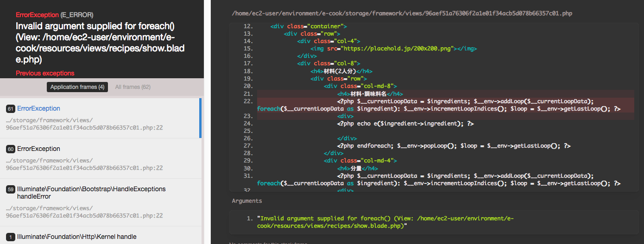The image size is (644, 244).
Task: Open stack frame 60 ErrorException
Action: coord(38,149)
